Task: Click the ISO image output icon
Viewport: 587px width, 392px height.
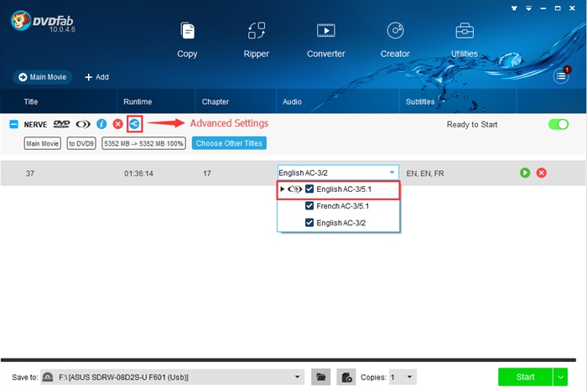Action: pyautogui.click(x=346, y=377)
